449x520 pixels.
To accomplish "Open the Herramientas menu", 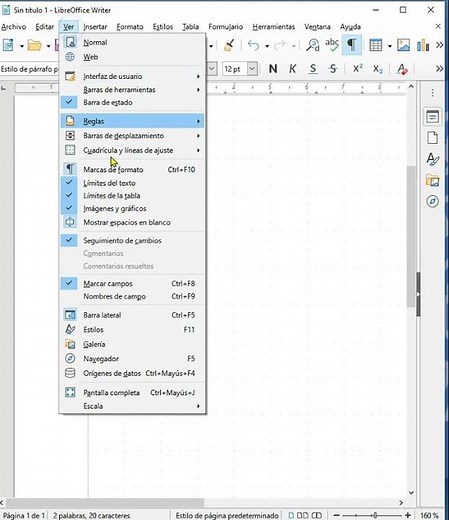I will click(274, 27).
